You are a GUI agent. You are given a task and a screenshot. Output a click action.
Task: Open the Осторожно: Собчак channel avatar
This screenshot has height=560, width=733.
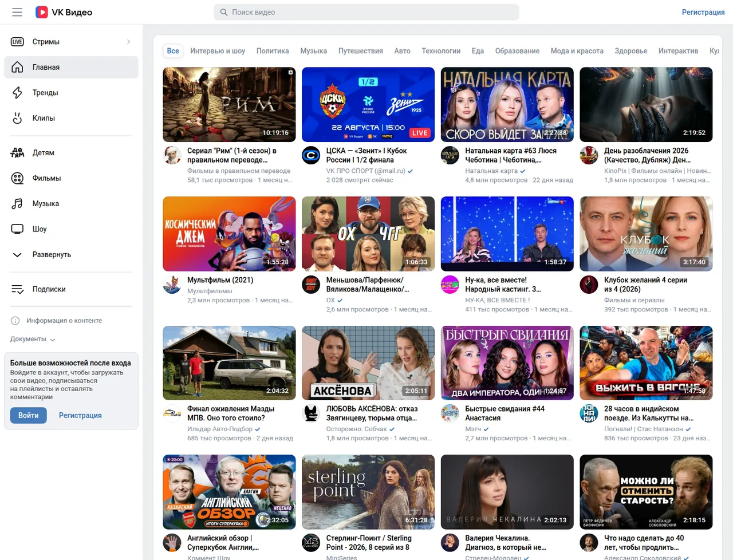pos(311,413)
